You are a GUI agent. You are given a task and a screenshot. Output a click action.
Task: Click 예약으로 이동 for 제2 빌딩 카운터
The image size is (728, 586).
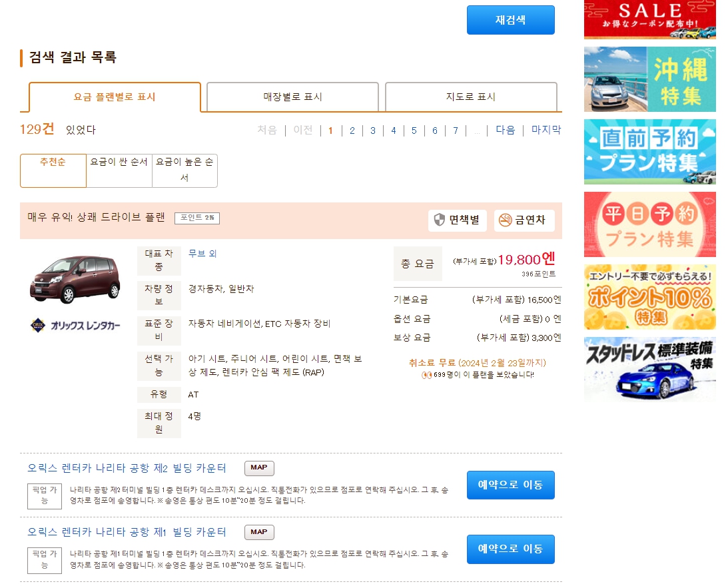click(x=510, y=485)
